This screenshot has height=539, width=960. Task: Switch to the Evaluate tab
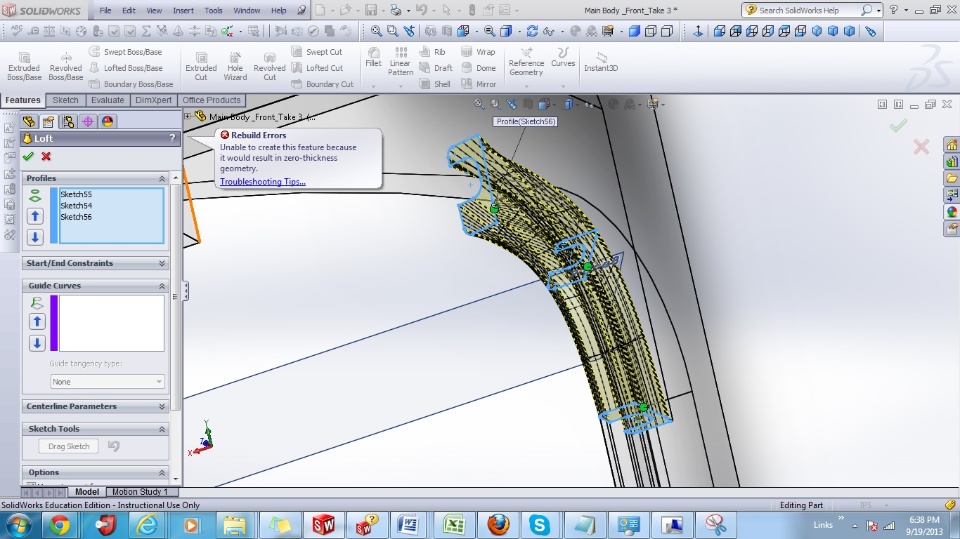pyautogui.click(x=107, y=100)
